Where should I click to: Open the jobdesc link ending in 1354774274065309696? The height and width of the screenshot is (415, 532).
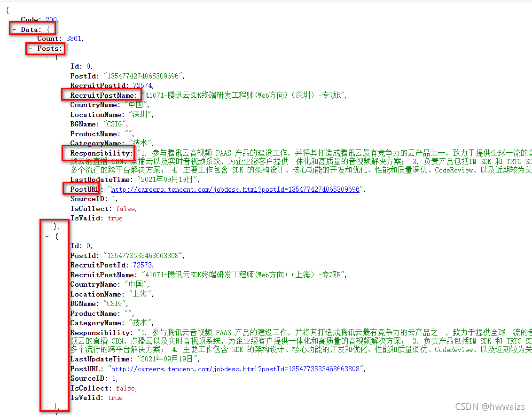click(x=235, y=189)
